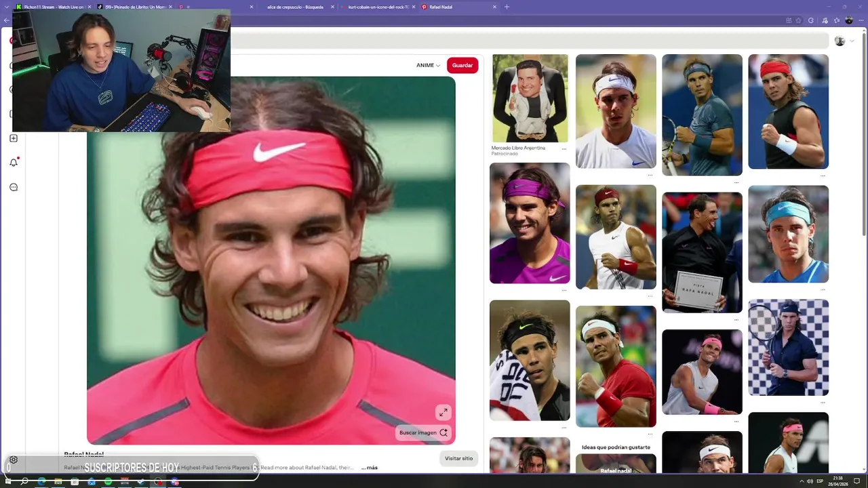Viewport: 868px width, 488px height.
Task: Expand the accounts chevron beside the avatar
Action: [x=852, y=41]
